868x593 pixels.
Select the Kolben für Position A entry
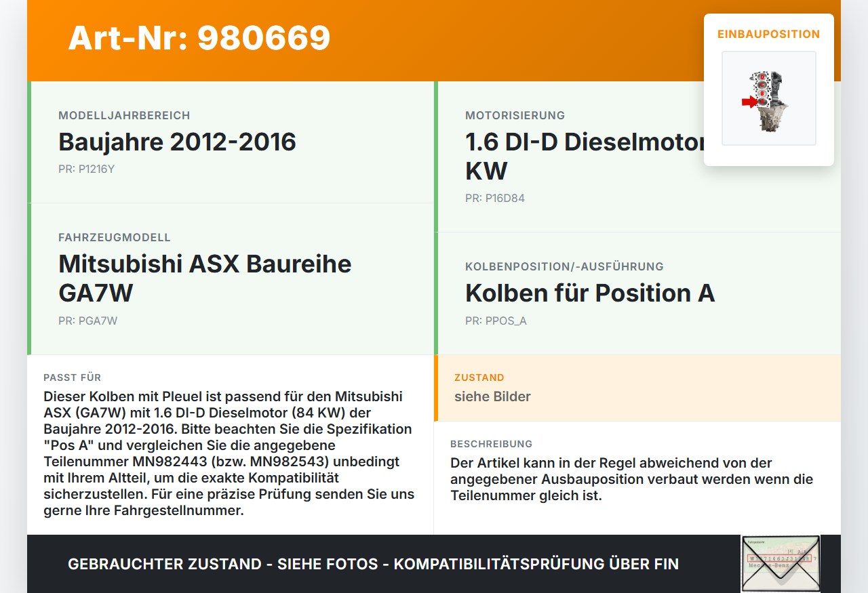click(x=590, y=293)
